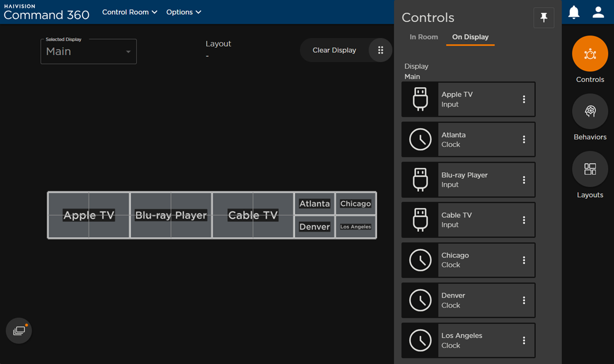This screenshot has width=614, height=364.
Task: Click the Apple TV Input list label
Action: tap(457, 99)
